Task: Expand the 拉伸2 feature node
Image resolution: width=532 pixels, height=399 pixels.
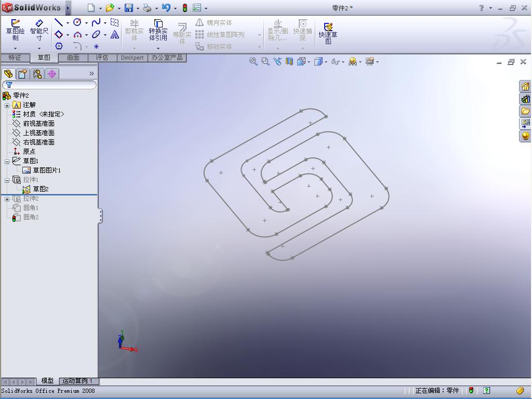Action: pyautogui.click(x=7, y=199)
